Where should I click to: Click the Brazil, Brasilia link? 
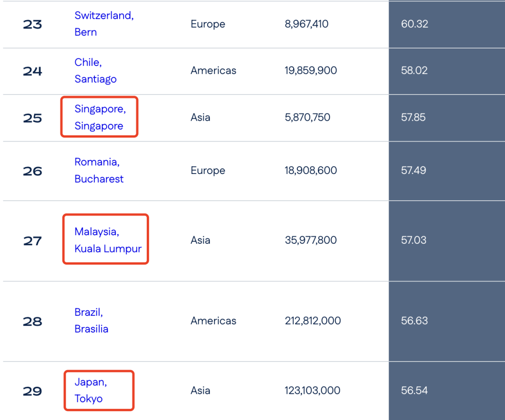tap(91, 320)
